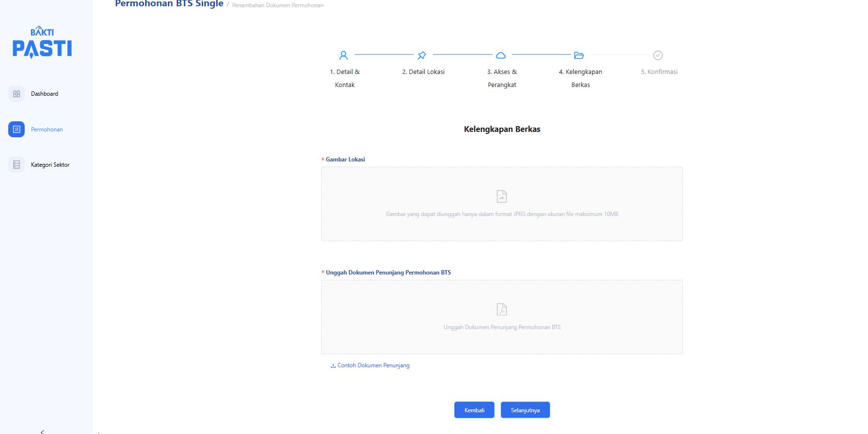868x434 pixels.
Task: Open the Permohonan menu item
Action: click(x=47, y=130)
